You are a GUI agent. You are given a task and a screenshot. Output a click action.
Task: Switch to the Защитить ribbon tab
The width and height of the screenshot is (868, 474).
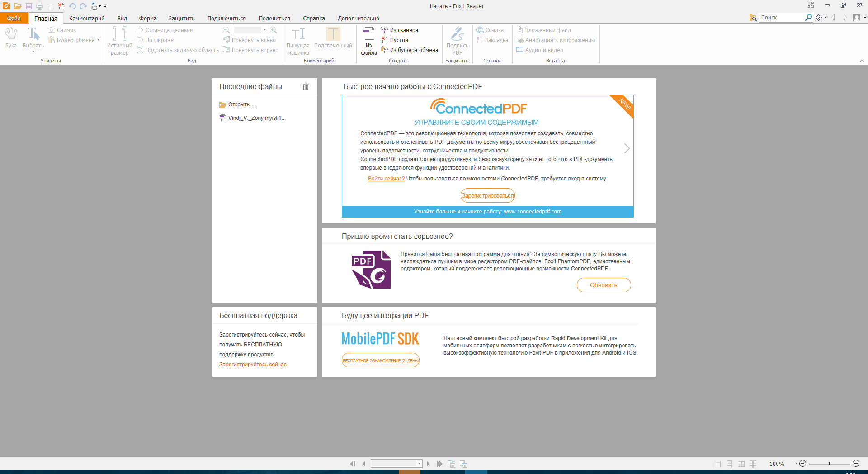pos(182,19)
